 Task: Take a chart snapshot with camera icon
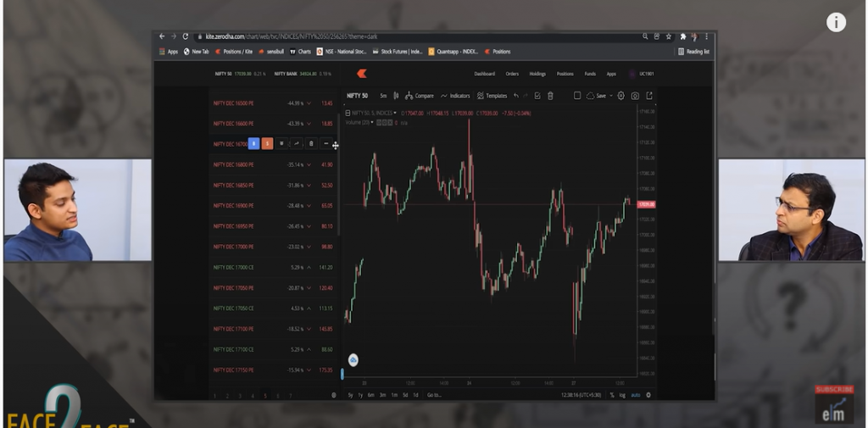coord(635,96)
